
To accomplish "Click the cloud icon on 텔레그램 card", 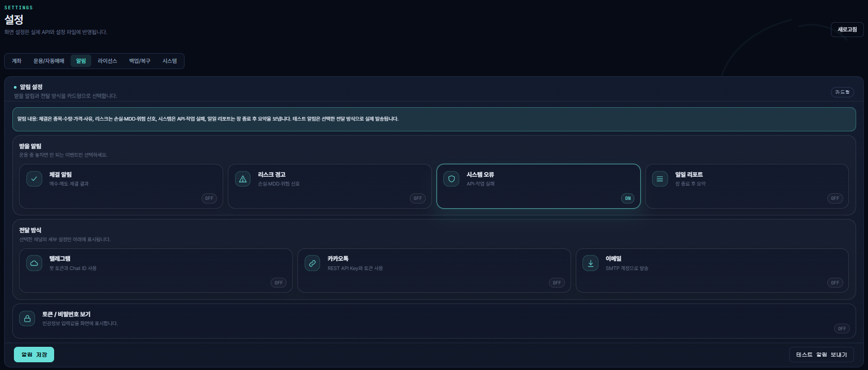I will [34, 263].
